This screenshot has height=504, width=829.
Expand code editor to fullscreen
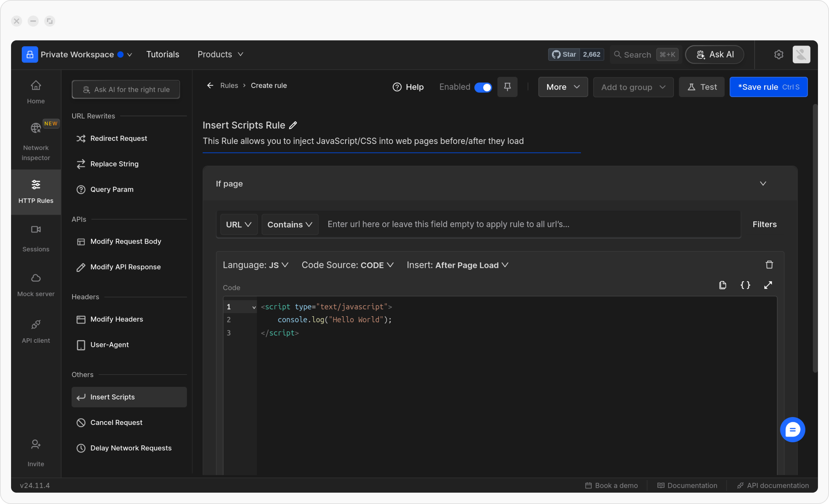[768, 285]
